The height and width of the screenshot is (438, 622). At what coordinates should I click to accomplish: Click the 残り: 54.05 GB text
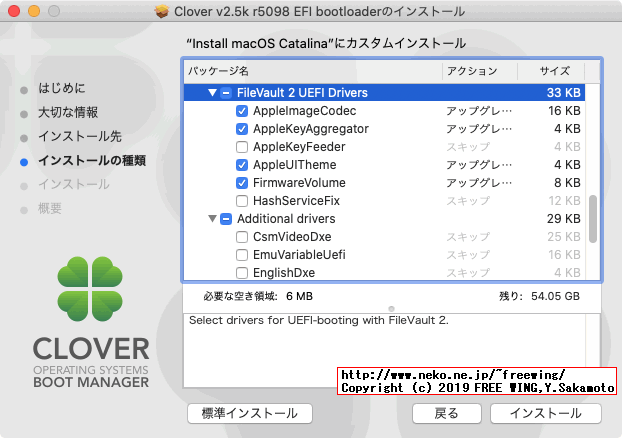(x=539, y=296)
